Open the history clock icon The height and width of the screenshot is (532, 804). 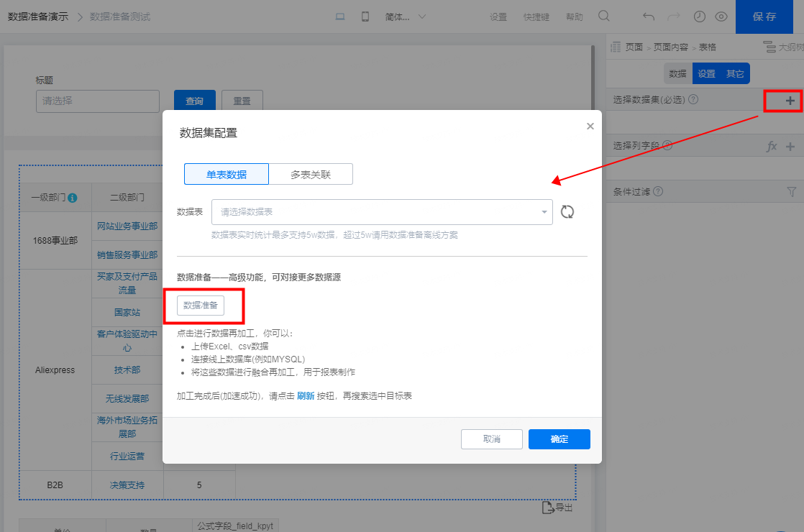700,17
